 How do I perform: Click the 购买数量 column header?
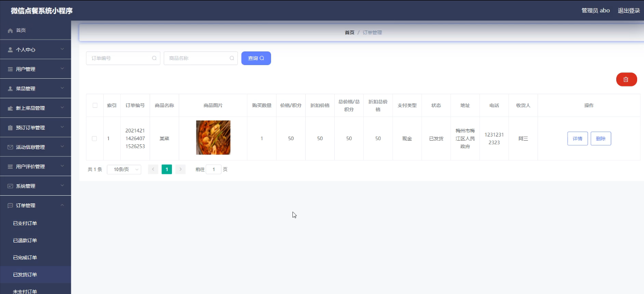click(262, 106)
